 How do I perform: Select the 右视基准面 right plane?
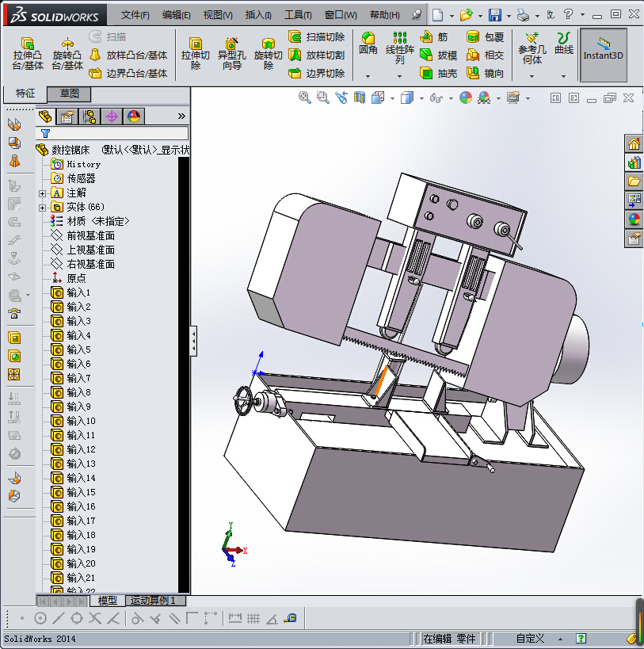click(82, 264)
